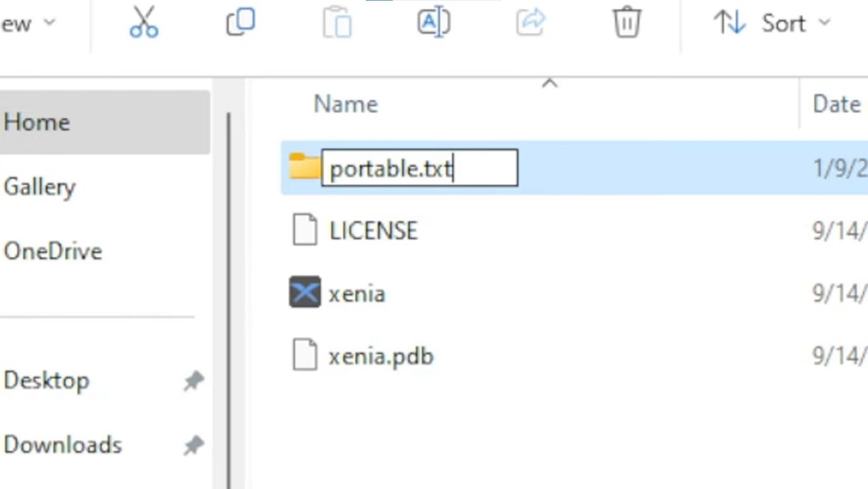
Task: Click the Delete trash can icon
Action: [627, 22]
